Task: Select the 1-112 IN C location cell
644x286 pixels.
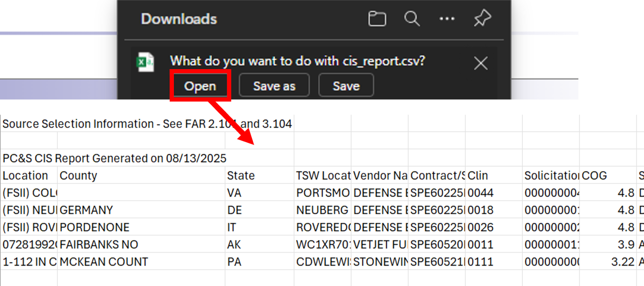Action: coord(29,262)
